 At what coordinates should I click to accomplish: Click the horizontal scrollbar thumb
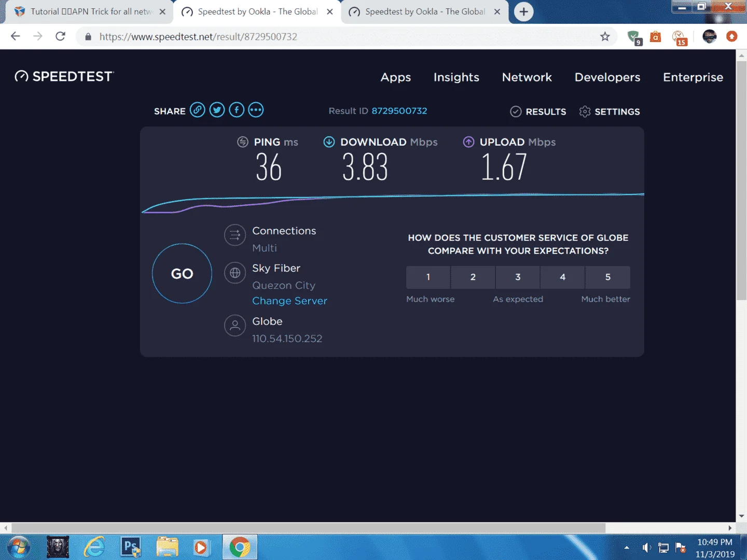tap(308, 528)
